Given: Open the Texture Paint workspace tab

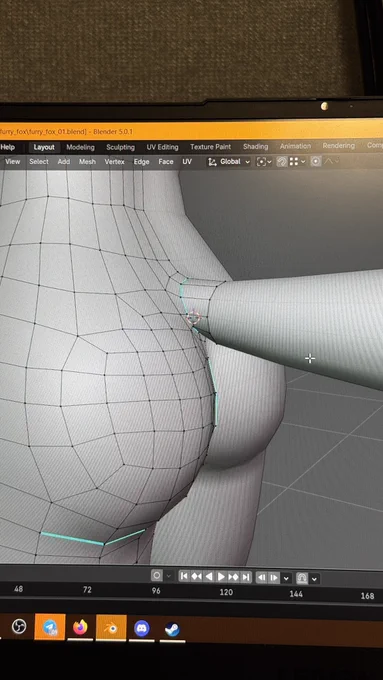Looking at the screenshot, I should (x=210, y=147).
